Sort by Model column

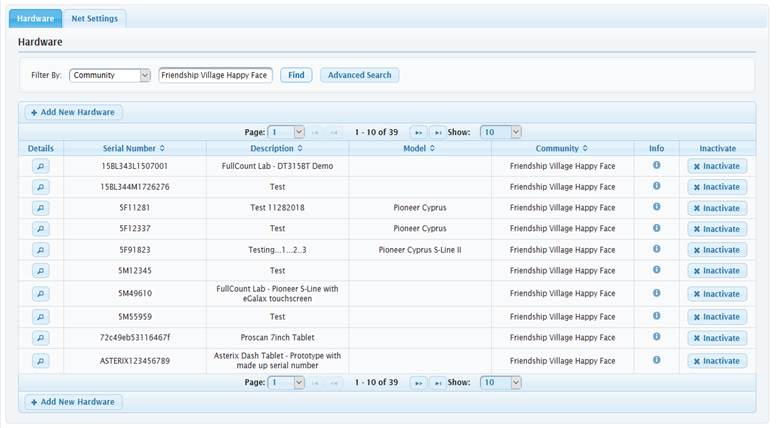point(419,148)
